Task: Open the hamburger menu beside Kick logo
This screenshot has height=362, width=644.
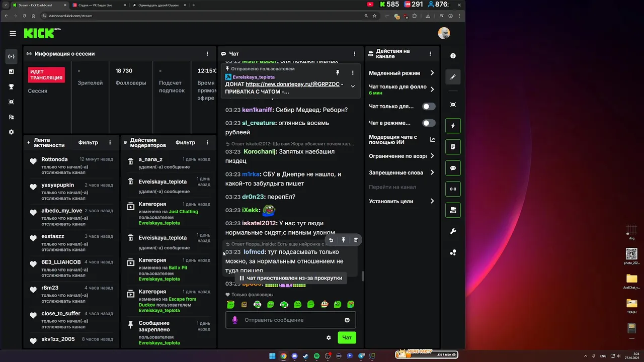Action: coord(13,33)
